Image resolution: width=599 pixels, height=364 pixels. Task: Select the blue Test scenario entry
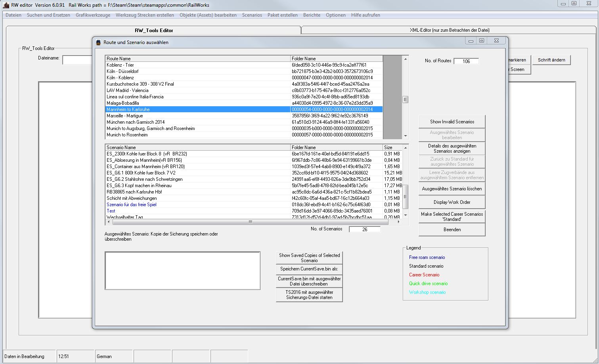point(111,211)
